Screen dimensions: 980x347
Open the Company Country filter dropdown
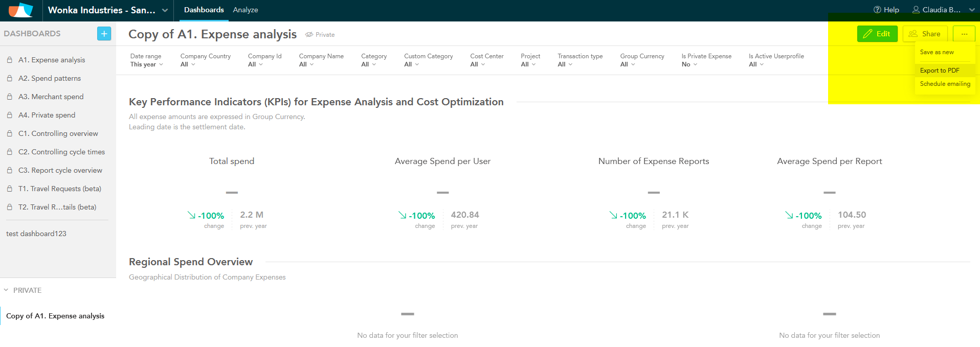188,64
